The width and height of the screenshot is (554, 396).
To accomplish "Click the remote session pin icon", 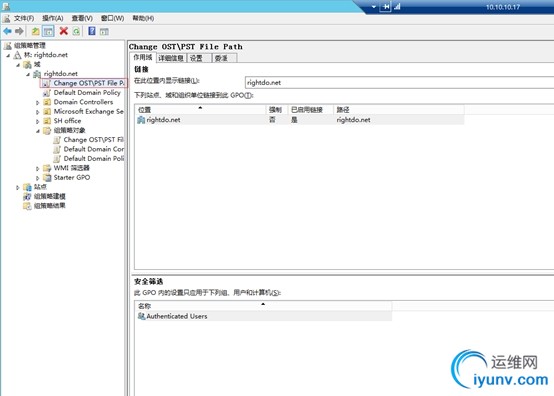I will 385,7.
